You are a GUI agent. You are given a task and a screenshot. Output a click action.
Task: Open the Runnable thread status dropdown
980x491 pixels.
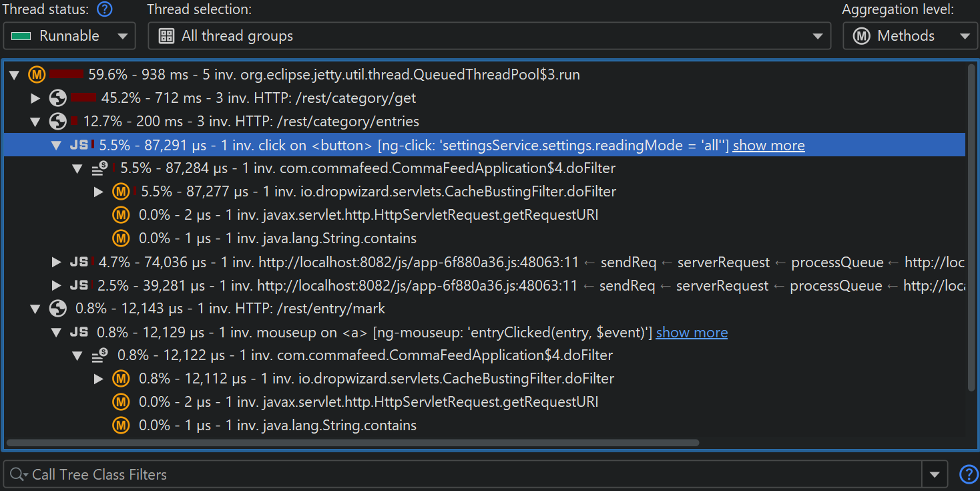[x=69, y=36]
